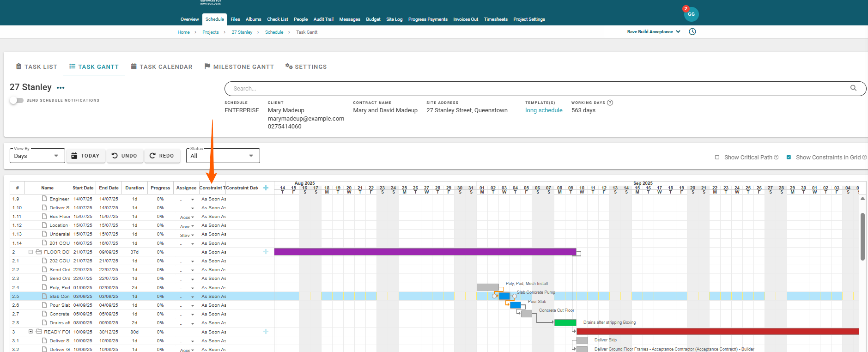
Task: Open the 27 Stanley three-dots menu
Action: (x=61, y=88)
